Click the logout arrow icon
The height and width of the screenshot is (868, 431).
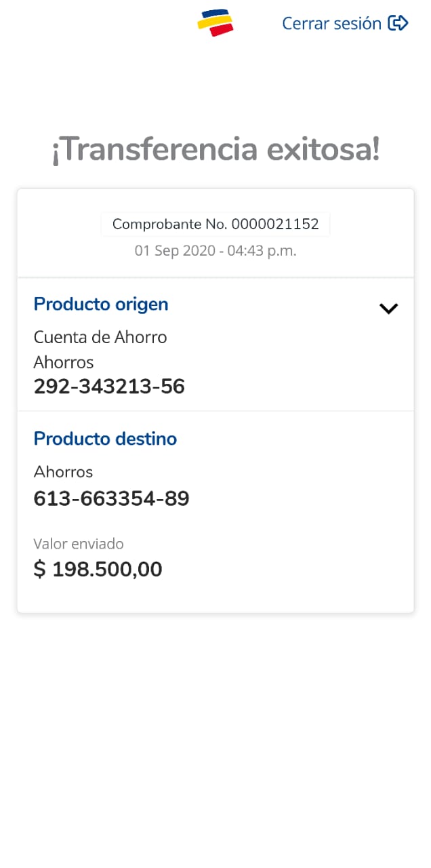click(x=398, y=23)
